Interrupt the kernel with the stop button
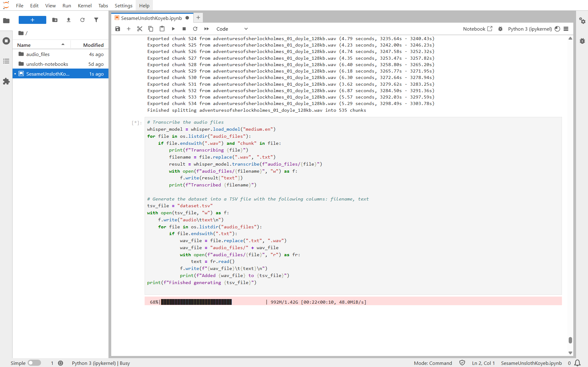The image size is (588, 367). click(184, 29)
